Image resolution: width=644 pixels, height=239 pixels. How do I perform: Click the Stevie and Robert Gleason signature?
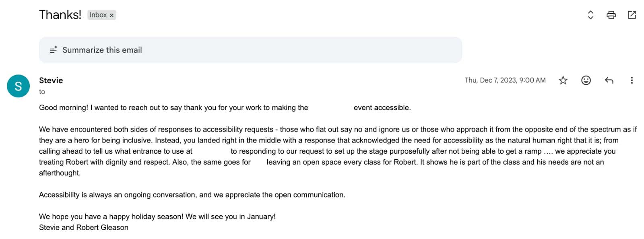tap(83, 227)
